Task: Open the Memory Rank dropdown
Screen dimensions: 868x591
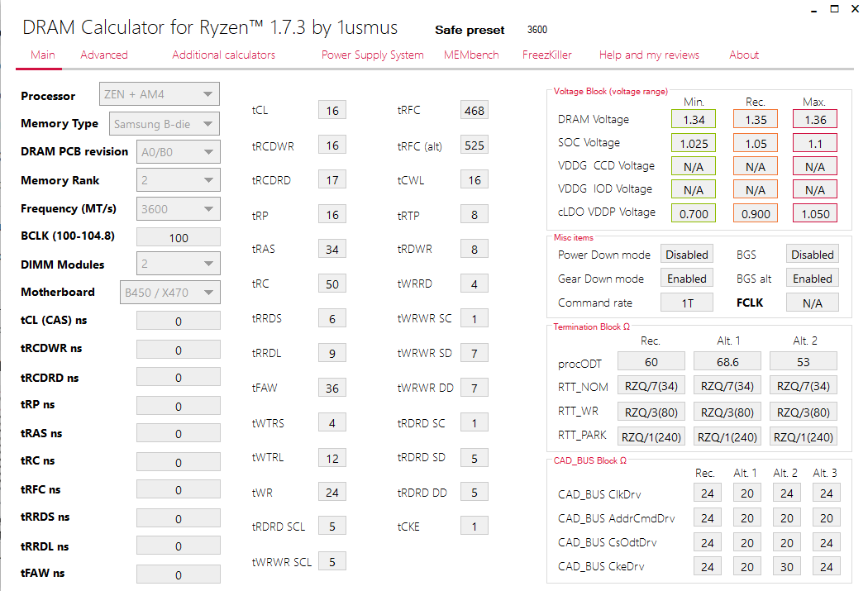Action: [x=179, y=180]
